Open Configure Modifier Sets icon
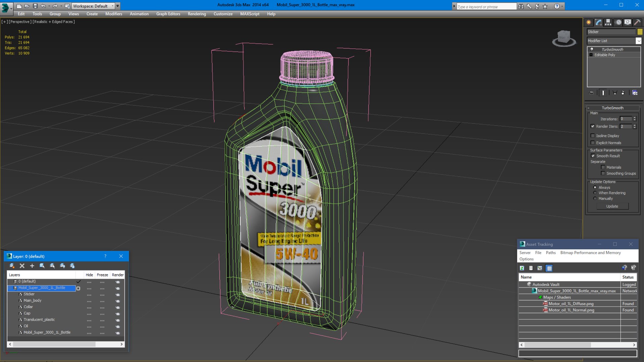This screenshot has height=362, width=644. click(x=635, y=93)
